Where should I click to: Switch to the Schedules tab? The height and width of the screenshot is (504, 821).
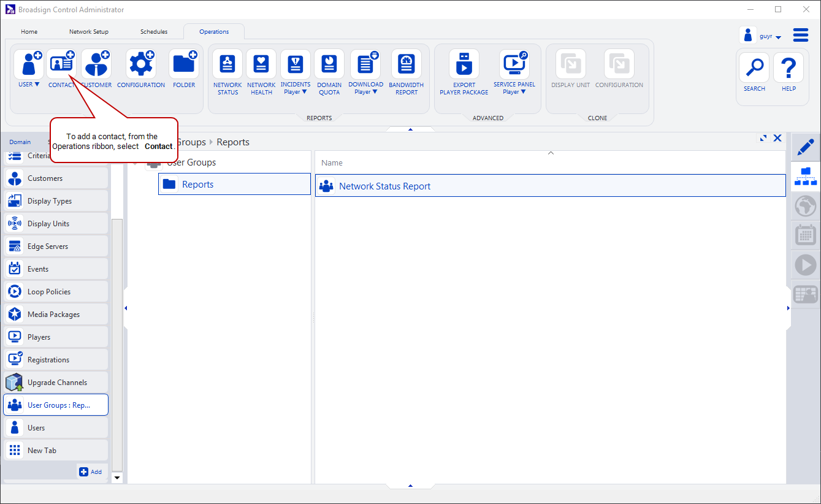(x=154, y=32)
